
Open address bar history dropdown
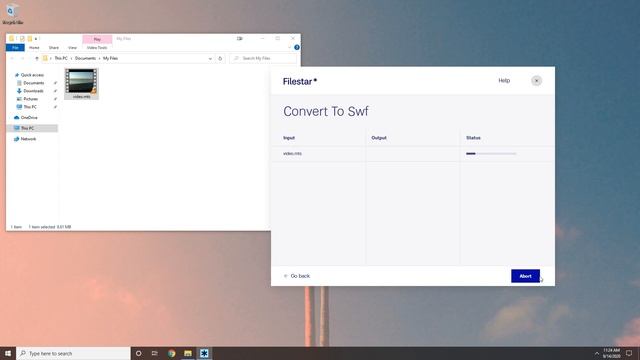210,58
